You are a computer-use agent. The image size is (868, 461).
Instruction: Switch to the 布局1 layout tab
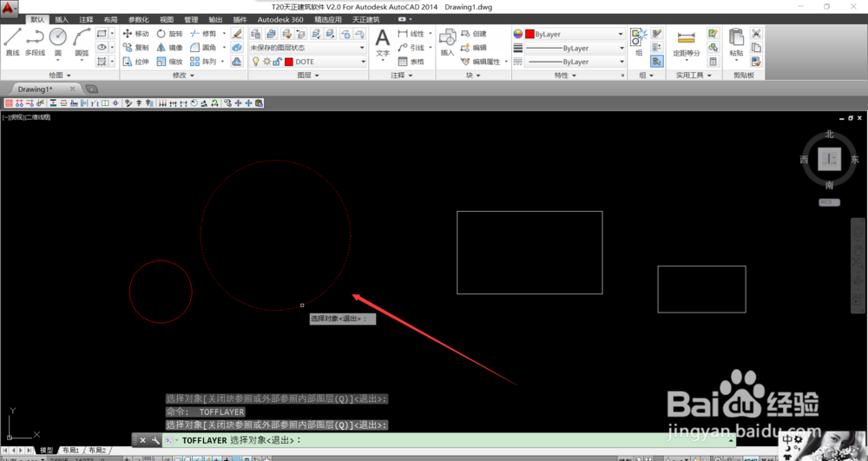pos(71,450)
